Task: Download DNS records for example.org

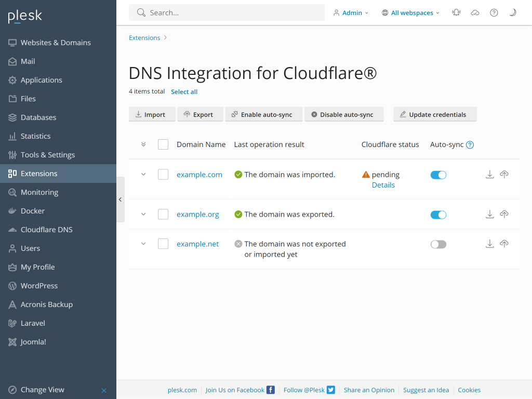Action: (x=489, y=214)
